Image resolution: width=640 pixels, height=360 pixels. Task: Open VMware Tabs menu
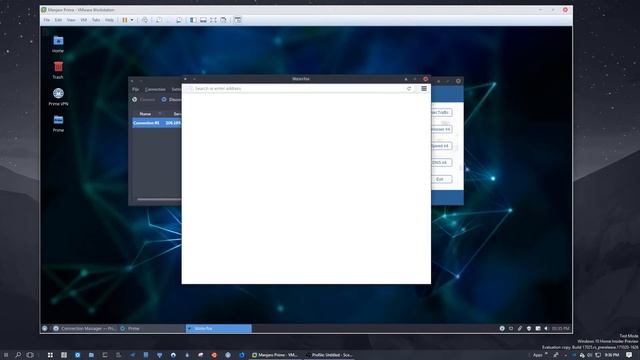coord(96,20)
